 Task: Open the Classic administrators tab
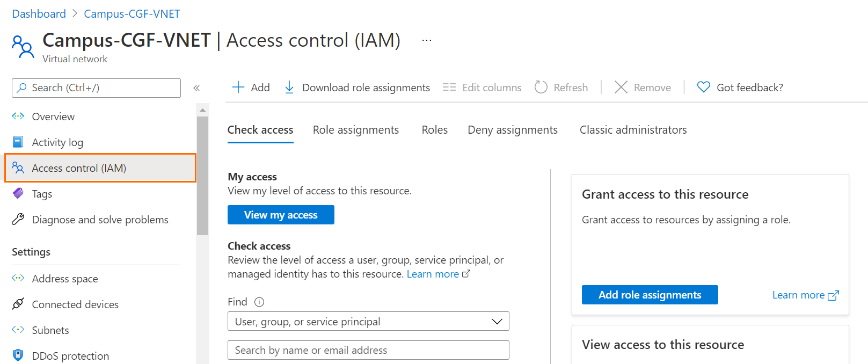(x=633, y=130)
